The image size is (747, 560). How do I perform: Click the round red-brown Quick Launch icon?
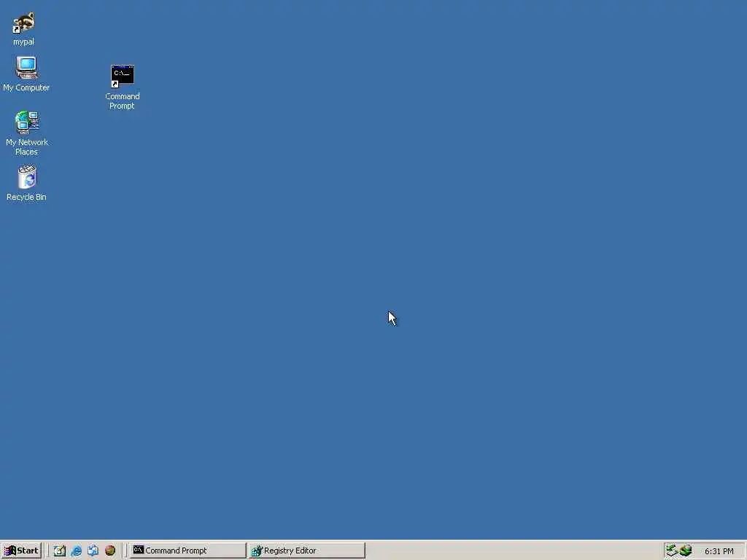pos(110,551)
